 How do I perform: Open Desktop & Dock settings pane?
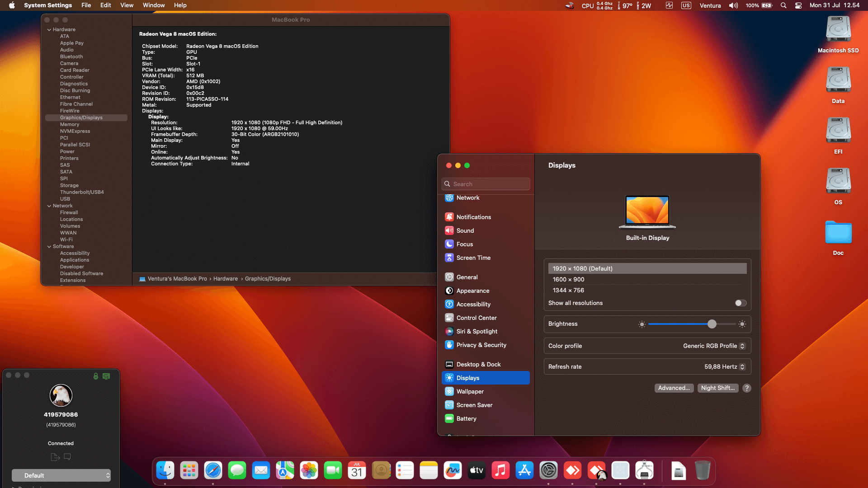486,364
